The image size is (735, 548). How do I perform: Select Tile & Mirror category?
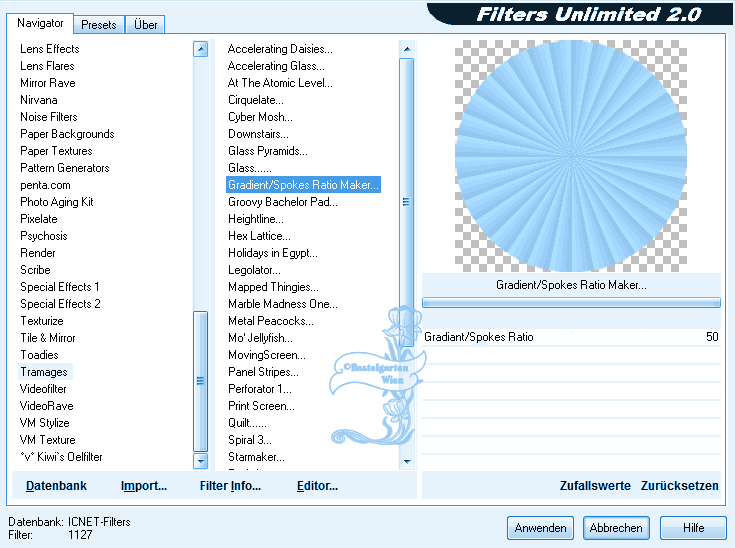(48, 338)
